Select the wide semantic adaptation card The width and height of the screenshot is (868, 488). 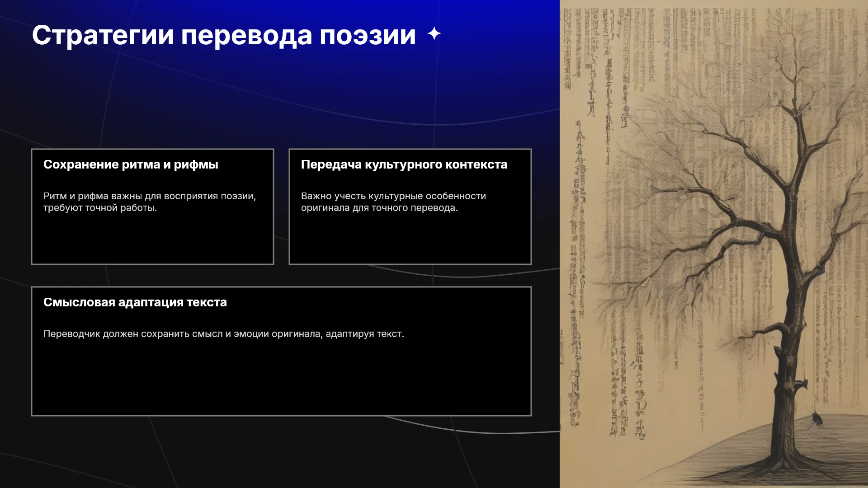(281, 351)
